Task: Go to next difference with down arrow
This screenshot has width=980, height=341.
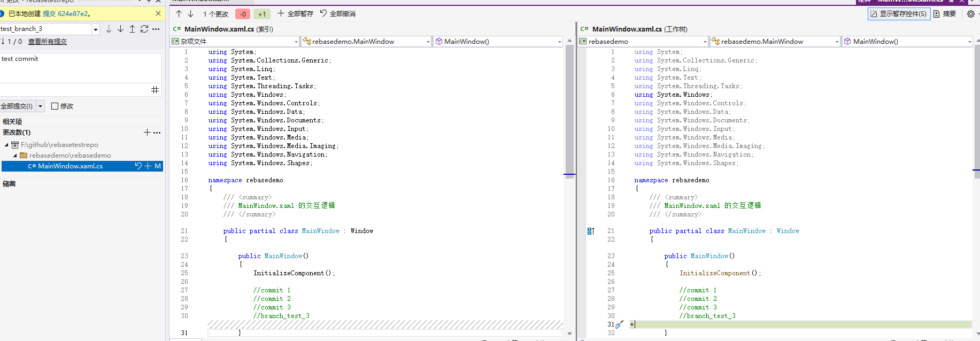Action: [x=190, y=13]
